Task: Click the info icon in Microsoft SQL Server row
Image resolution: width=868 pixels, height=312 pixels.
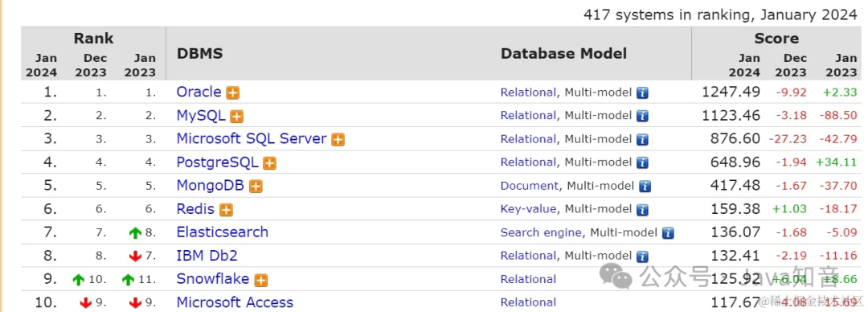Action: coord(642,140)
